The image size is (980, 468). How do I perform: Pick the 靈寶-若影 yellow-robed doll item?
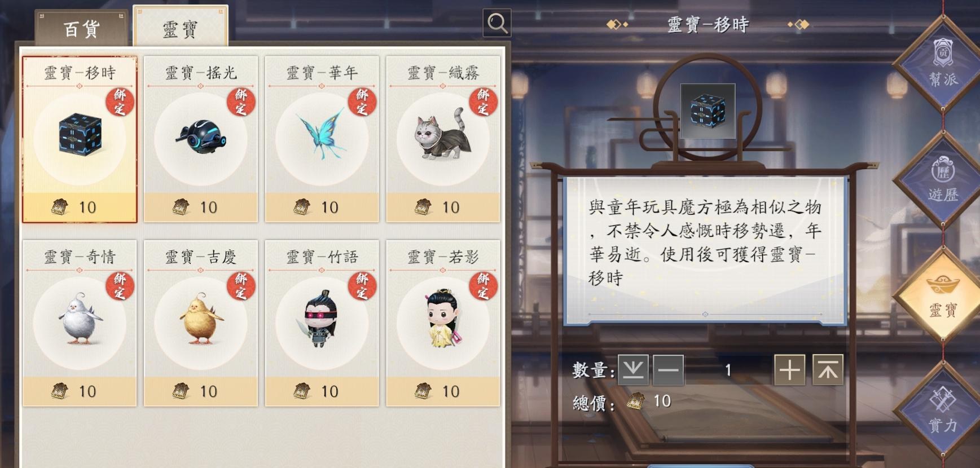[443, 323]
